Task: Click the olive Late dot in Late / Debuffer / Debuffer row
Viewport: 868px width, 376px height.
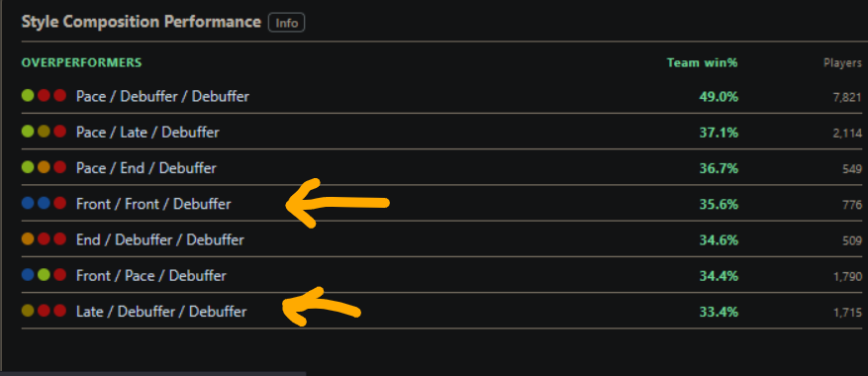Action: (28, 311)
